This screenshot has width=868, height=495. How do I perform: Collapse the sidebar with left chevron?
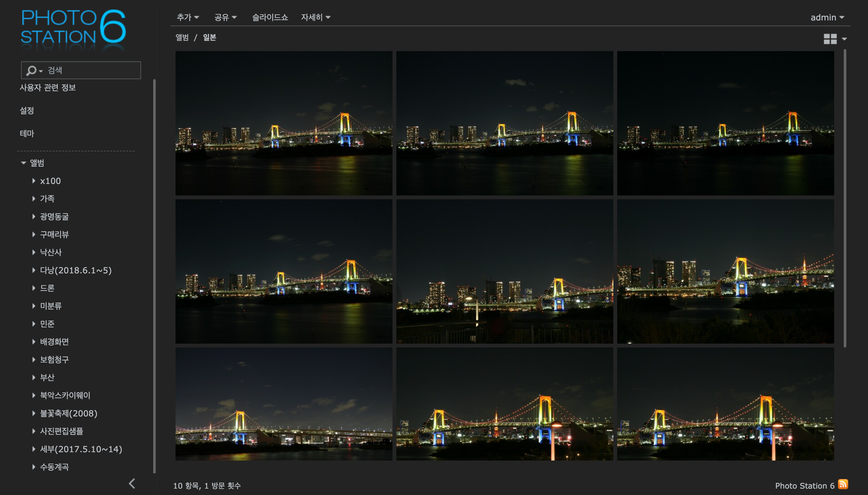(x=132, y=484)
